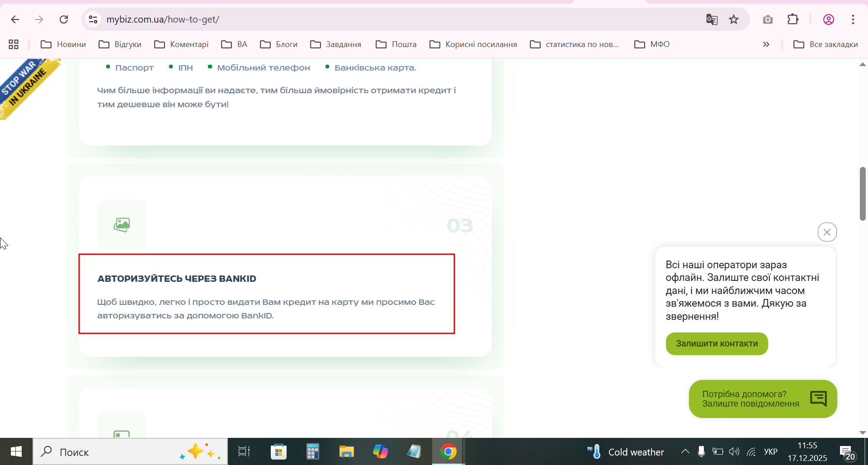Screen dimensions: 868x465
Task: Click the Паспорт list item
Action: click(134, 67)
